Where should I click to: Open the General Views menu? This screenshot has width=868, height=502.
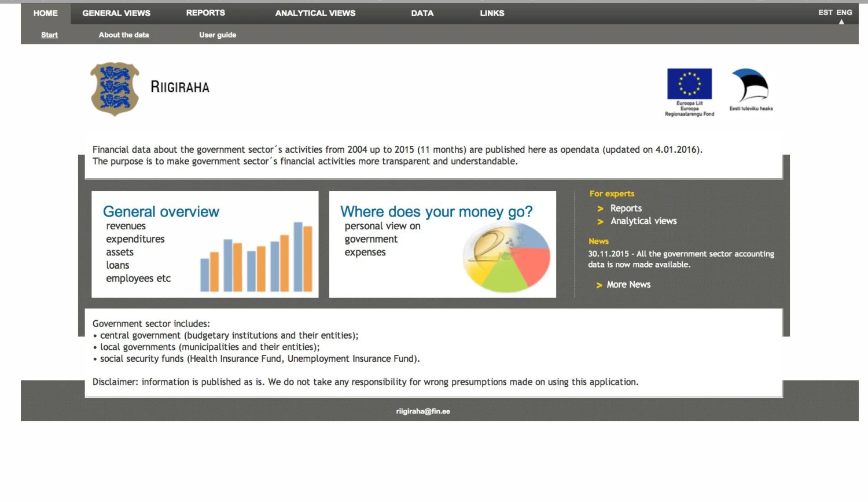click(x=116, y=13)
